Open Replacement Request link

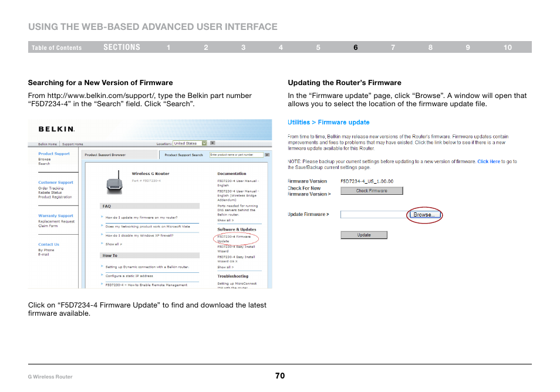56,221
